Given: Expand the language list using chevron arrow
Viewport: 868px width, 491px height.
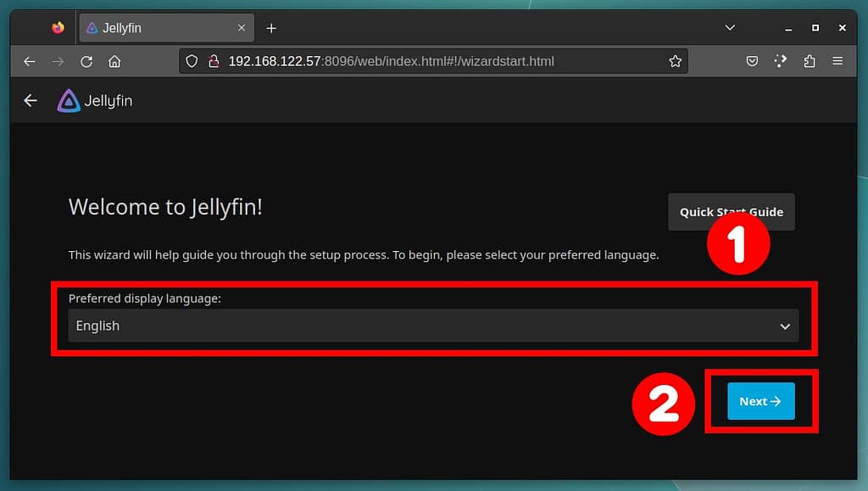Looking at the screenshot, I should click(x=785, y=326).
